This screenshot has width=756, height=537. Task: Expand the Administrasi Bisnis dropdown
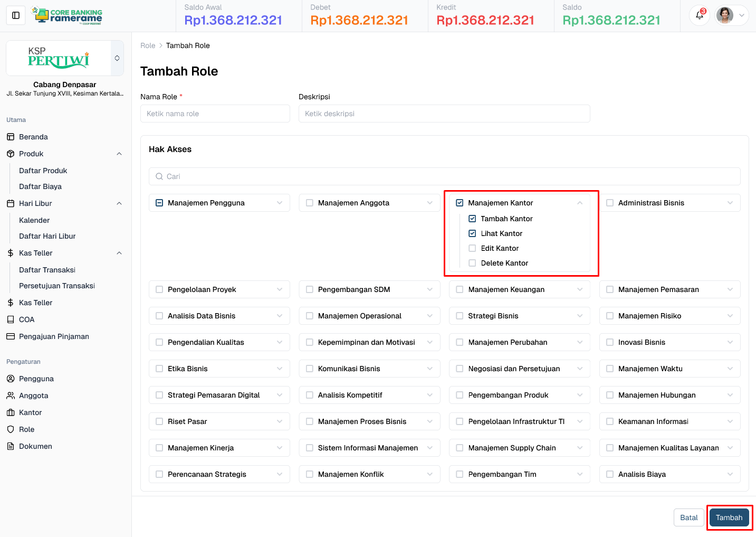point(730,203)
